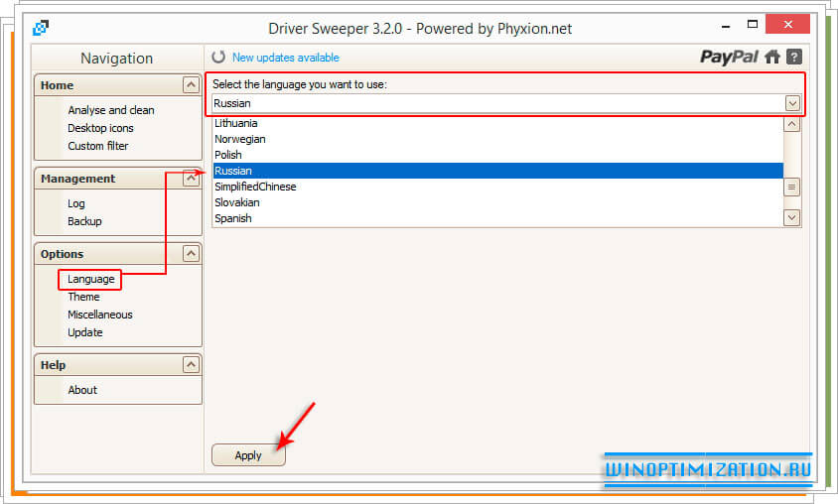Collapse the Help navigation section

tap(191, 365)
